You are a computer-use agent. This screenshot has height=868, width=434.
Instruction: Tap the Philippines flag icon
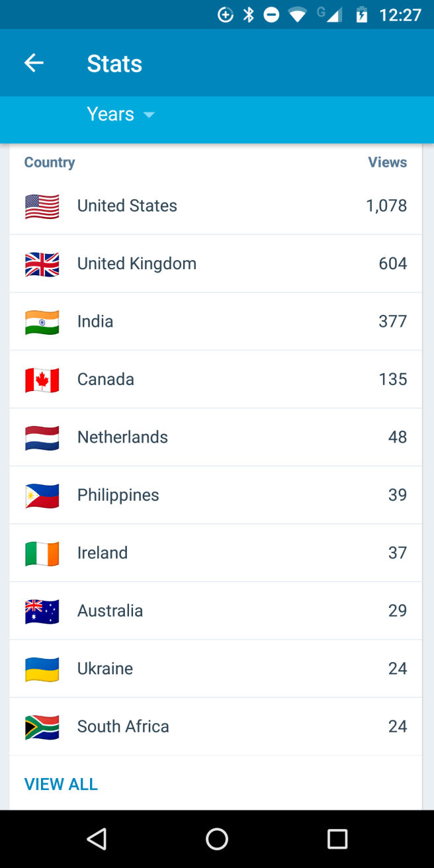click(x=42, y=496)
